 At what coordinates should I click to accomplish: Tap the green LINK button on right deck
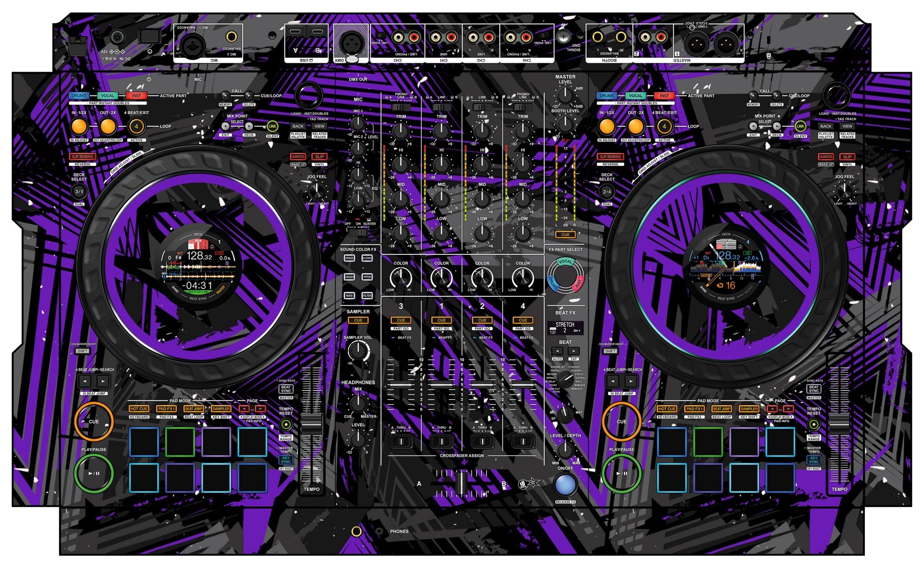click(800, 126)
